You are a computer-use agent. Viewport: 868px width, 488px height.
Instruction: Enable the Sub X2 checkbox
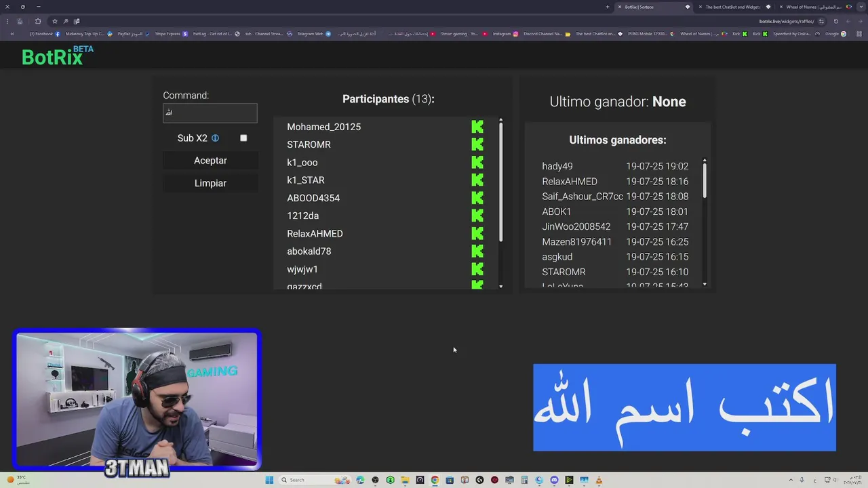pyautogui.click(x=243, y=138)
